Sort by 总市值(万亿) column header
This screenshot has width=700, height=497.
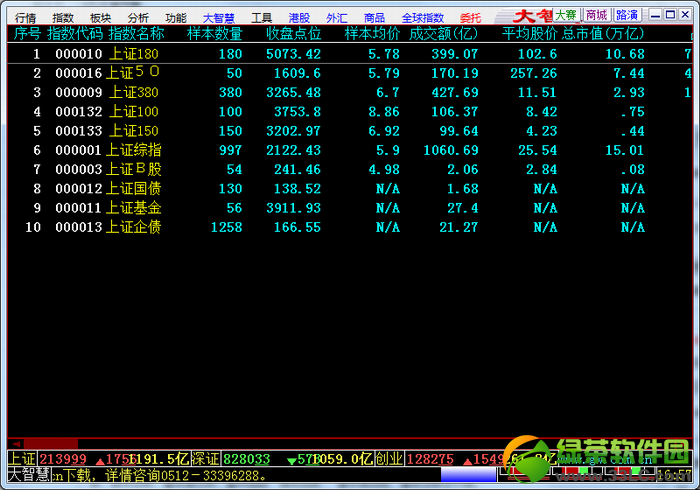(x=603, y=33)
